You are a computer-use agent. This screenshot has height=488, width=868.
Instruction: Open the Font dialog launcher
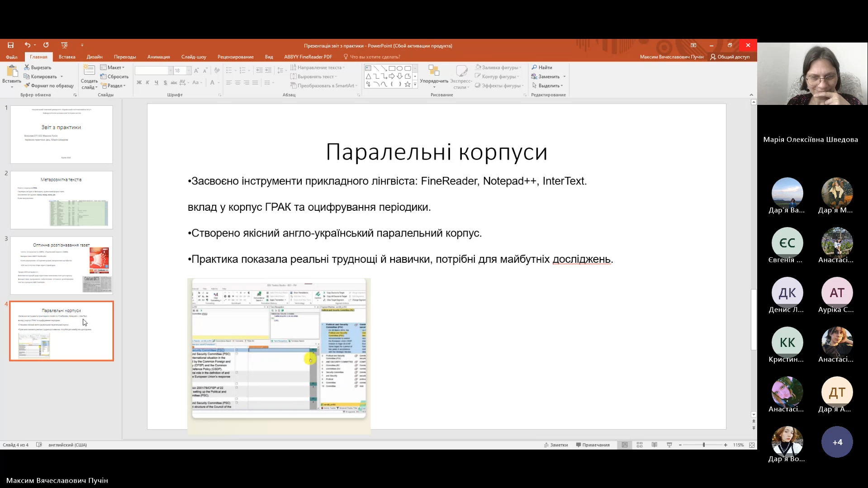[220, 95]
